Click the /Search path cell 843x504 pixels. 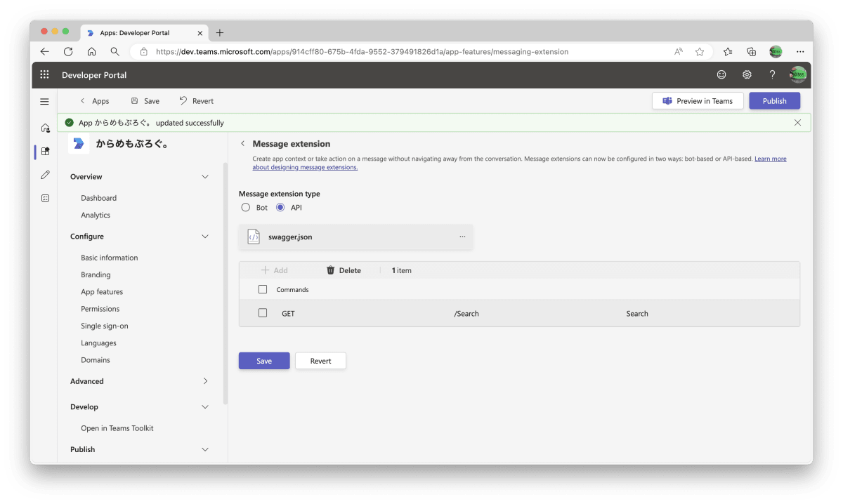466,314
